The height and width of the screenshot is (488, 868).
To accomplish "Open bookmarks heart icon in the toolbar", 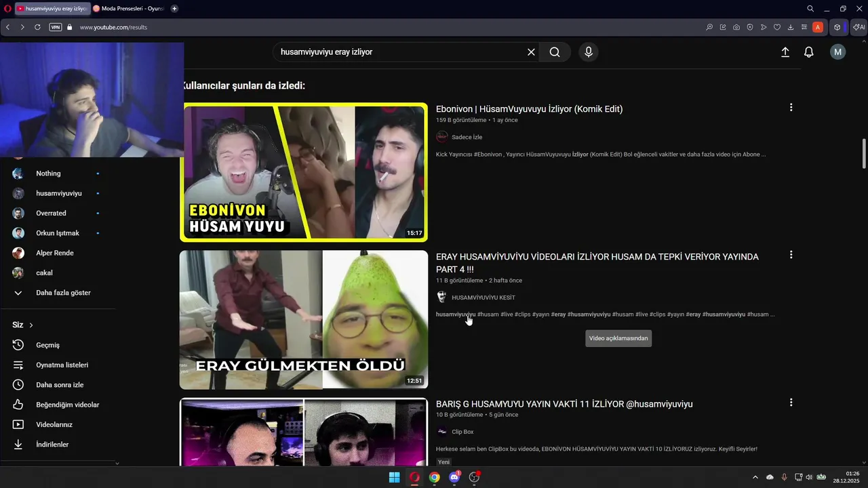I will pyautogui.click(x=777, y=27).
